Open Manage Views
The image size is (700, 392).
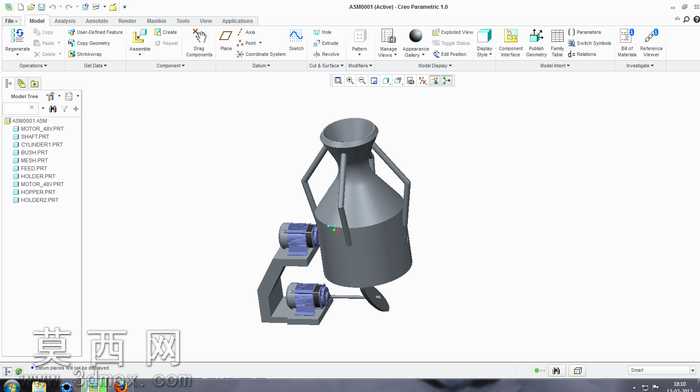coord(388,42)
